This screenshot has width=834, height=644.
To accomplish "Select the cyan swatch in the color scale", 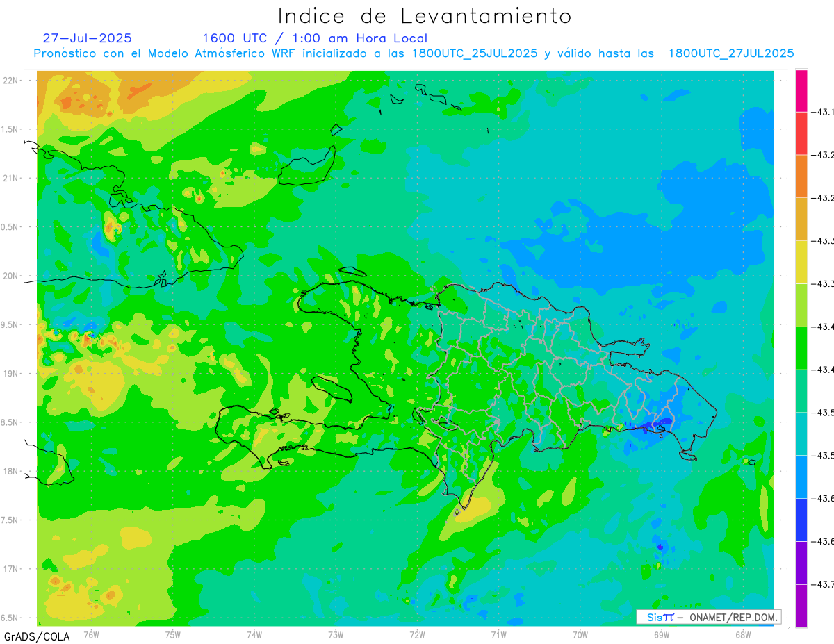I will point(801,434).
